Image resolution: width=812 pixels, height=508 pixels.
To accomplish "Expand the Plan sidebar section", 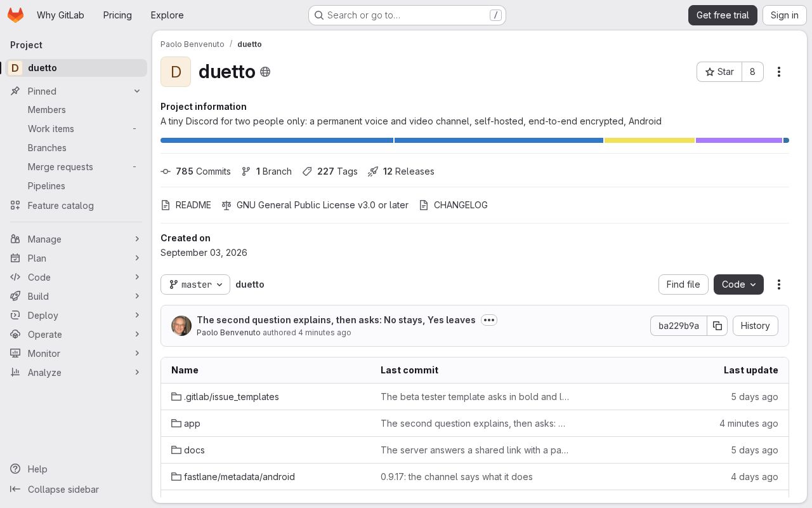I will (76, 258).
